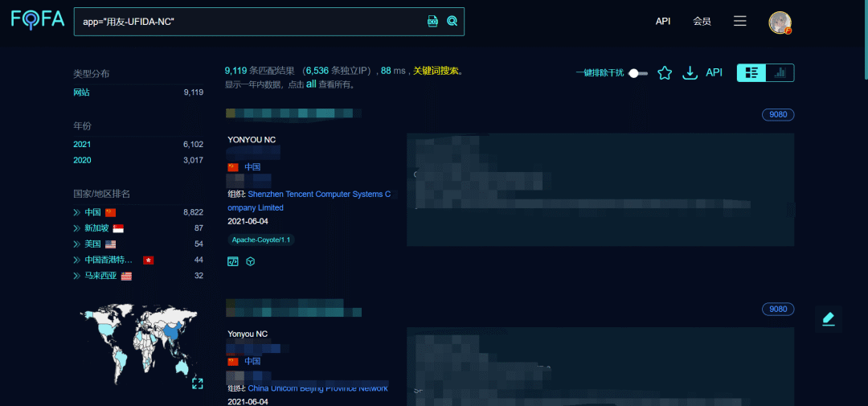Click 中国 country link in first result
The width and height of the screenshot is (868, 406).
[x=252, y=167]
